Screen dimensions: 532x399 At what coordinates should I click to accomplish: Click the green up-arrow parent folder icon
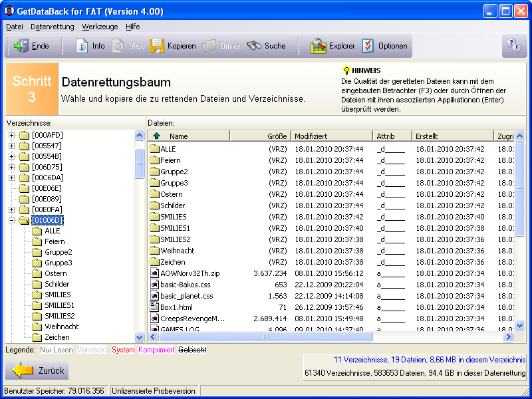click(156, 136)
